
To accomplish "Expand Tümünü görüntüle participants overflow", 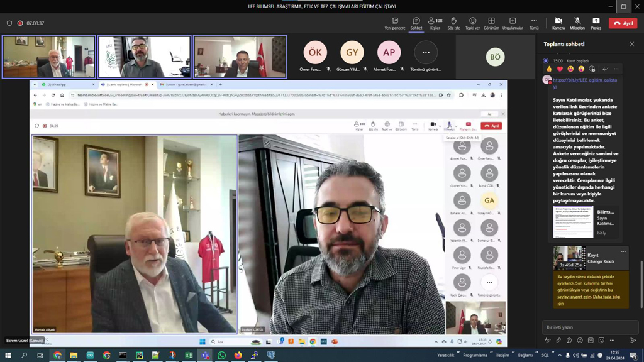I will click(x=426, y=53).
